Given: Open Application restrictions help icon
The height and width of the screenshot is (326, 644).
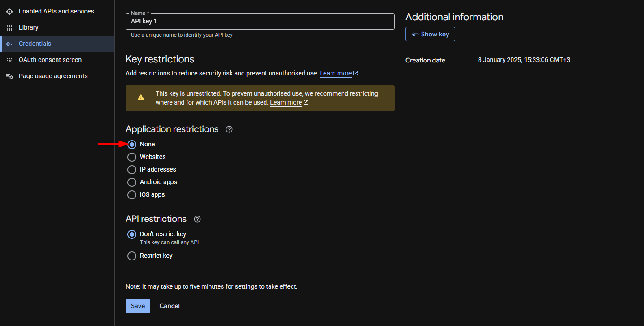Looking at the screenshot, I should [x=229, y=129].
